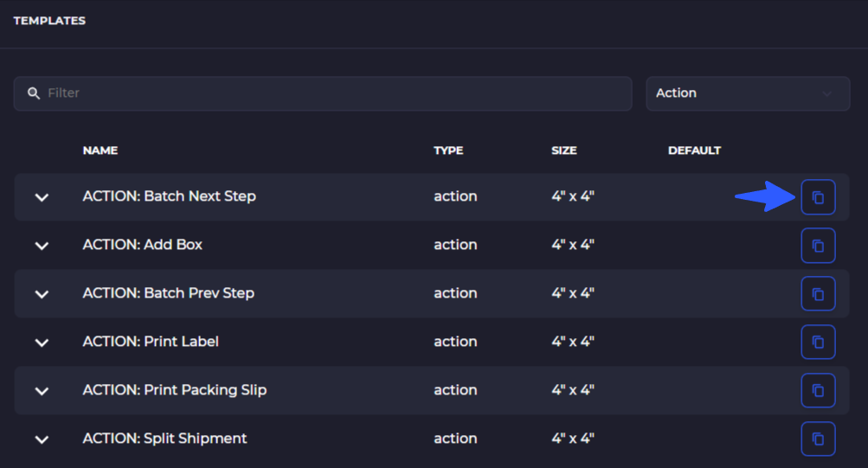Viewport: 868px width, 468px height.
Task: Expand the ACTION: Split Shipment row
Action: pyautogui.click(x=42, y=439)
